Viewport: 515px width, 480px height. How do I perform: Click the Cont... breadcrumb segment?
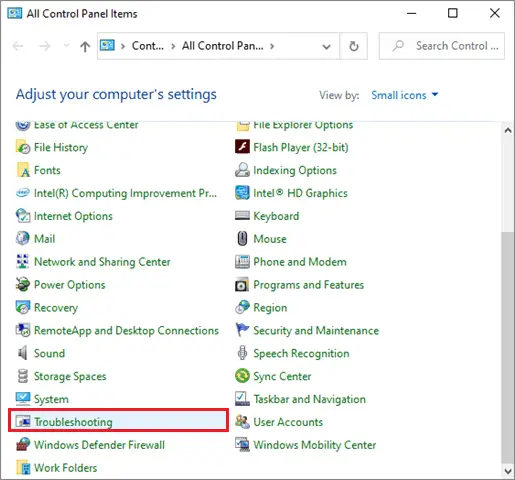pyautogui.click(x=148, y=46)
